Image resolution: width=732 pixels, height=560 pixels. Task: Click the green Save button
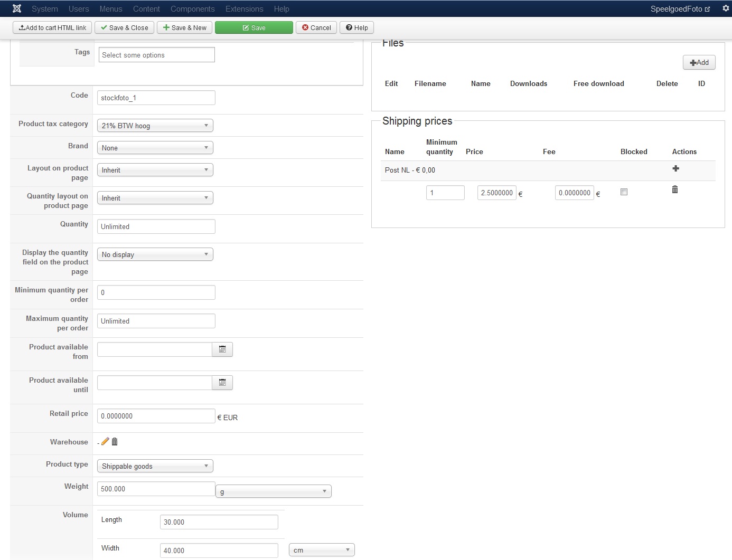[254, 27]
